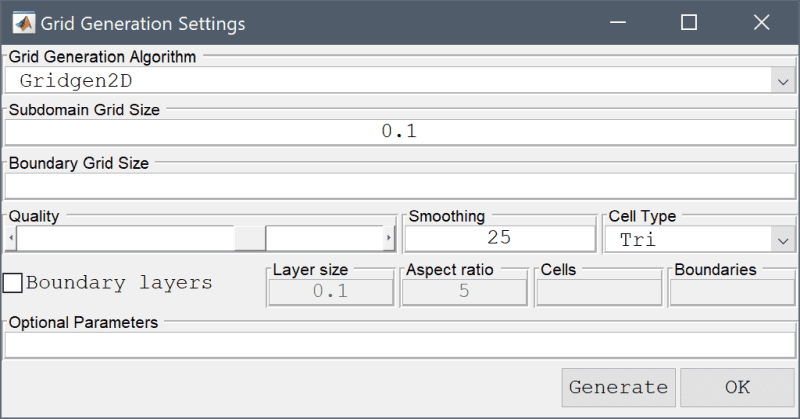Click the Quality slider left arrow
Viewport: 800px width, 419px height.
pyautogui.click(x=11, y=238)
